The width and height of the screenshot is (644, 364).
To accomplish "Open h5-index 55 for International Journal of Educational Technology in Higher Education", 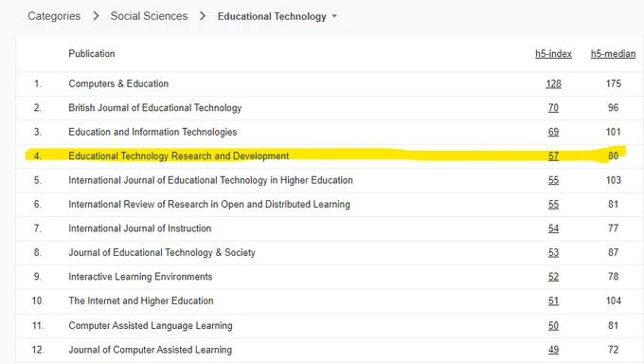I will [x=553, y=180].
